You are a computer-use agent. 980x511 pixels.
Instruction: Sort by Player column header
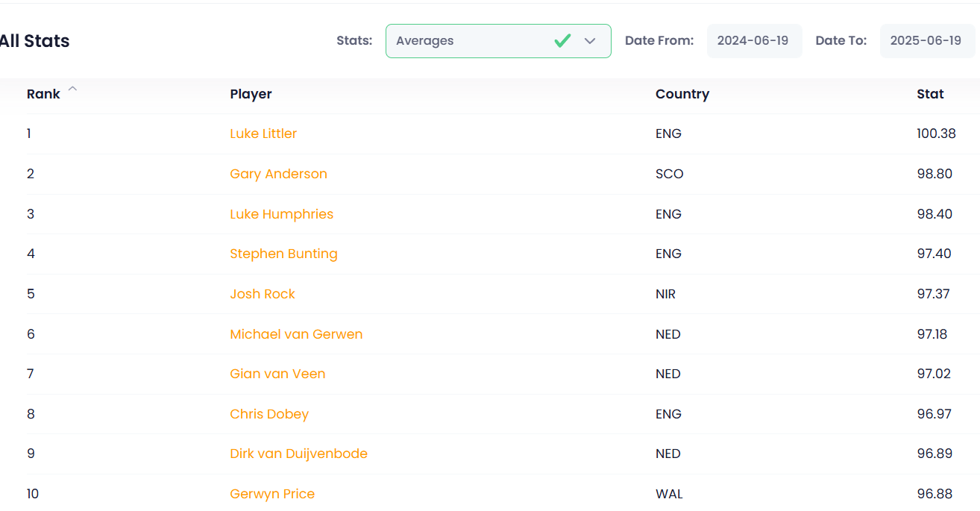click(251, 94)
